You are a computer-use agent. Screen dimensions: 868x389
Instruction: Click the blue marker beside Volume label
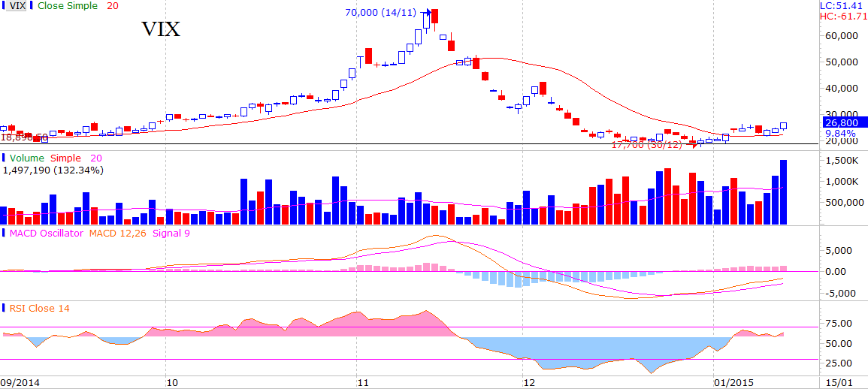pos(3,158)
